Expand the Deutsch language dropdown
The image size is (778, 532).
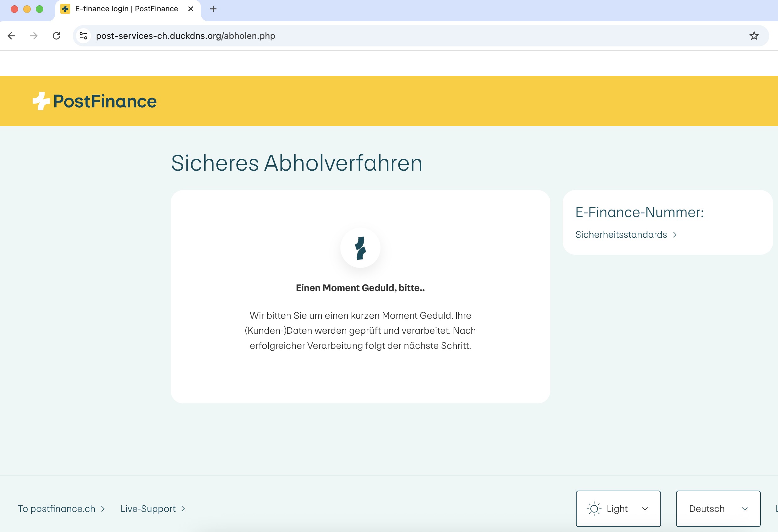click(x=718, y=509)
